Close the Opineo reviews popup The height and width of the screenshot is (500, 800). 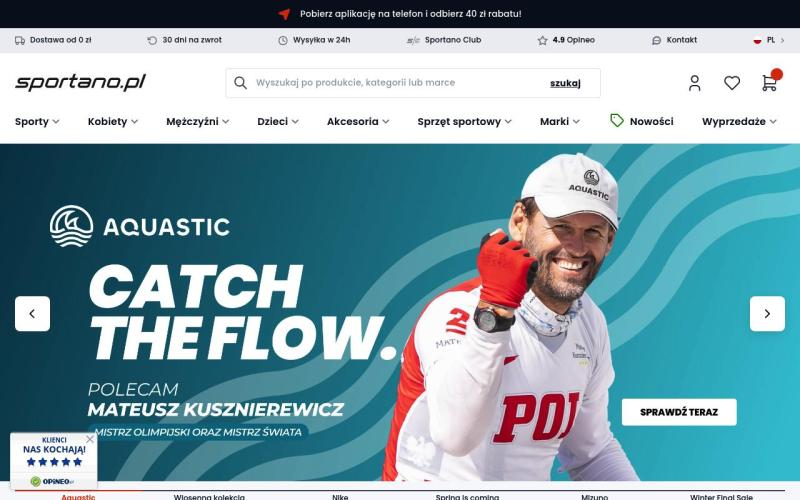[x=90, y=439]
